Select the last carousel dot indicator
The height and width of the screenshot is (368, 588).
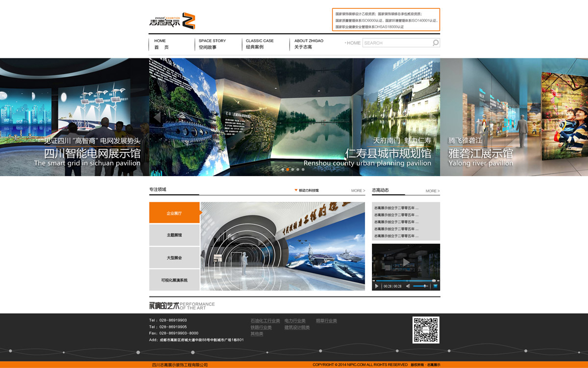click(x=303, y=169)
